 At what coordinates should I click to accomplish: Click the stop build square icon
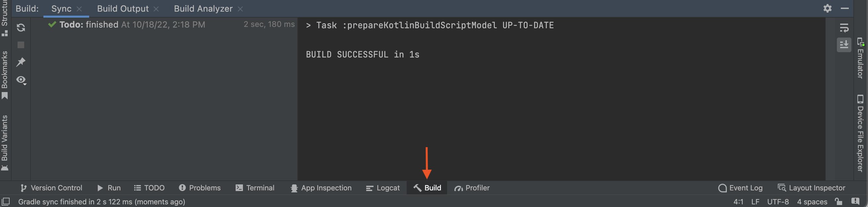[x=21, y=45]
